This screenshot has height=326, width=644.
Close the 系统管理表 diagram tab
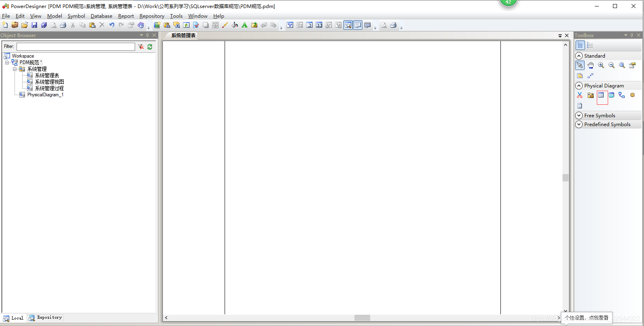pos(567,35)
